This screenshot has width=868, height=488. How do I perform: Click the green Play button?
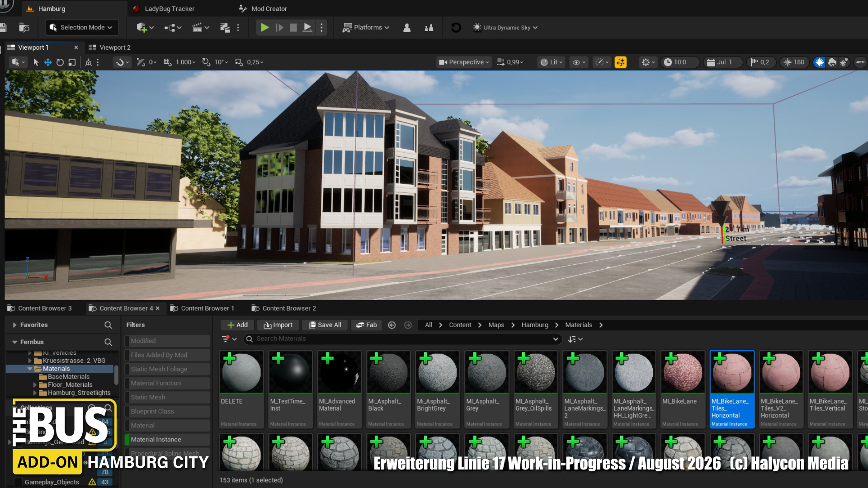pyautogui.click(x=265, y=28)
